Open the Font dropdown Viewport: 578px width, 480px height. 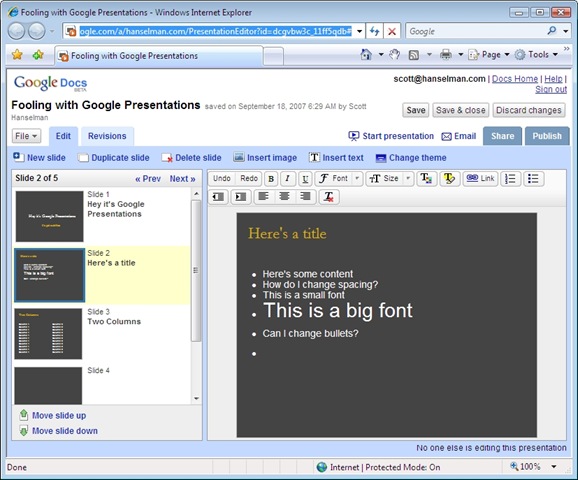pos(339,179)
